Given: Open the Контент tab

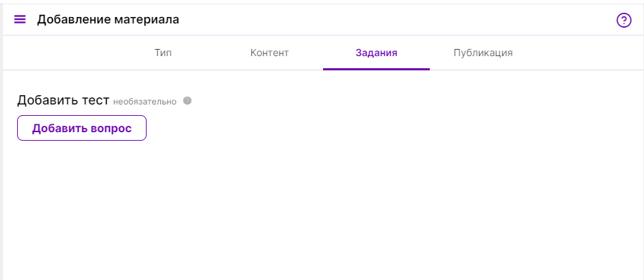Looking at the screenshot, I should (270, 53).
